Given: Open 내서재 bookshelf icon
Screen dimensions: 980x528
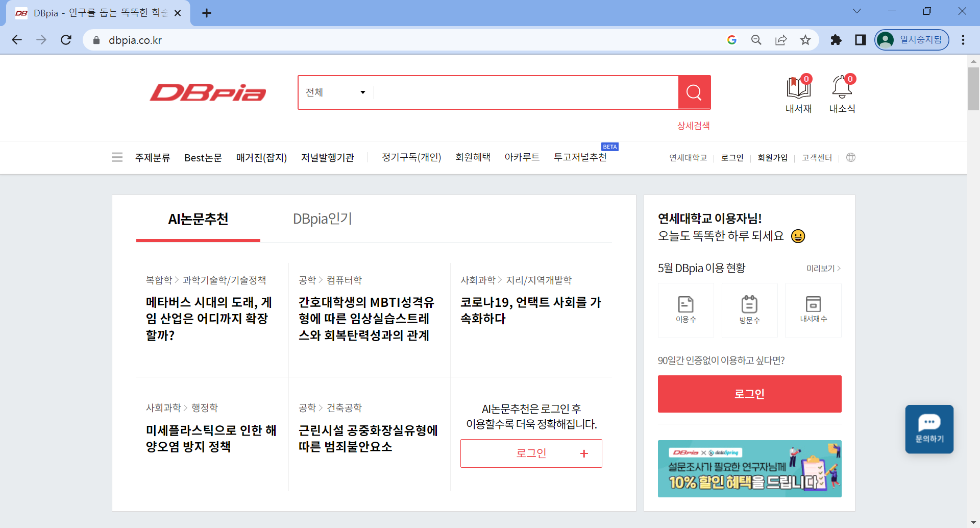Looking at the screenshot, I should coord(798,87).
